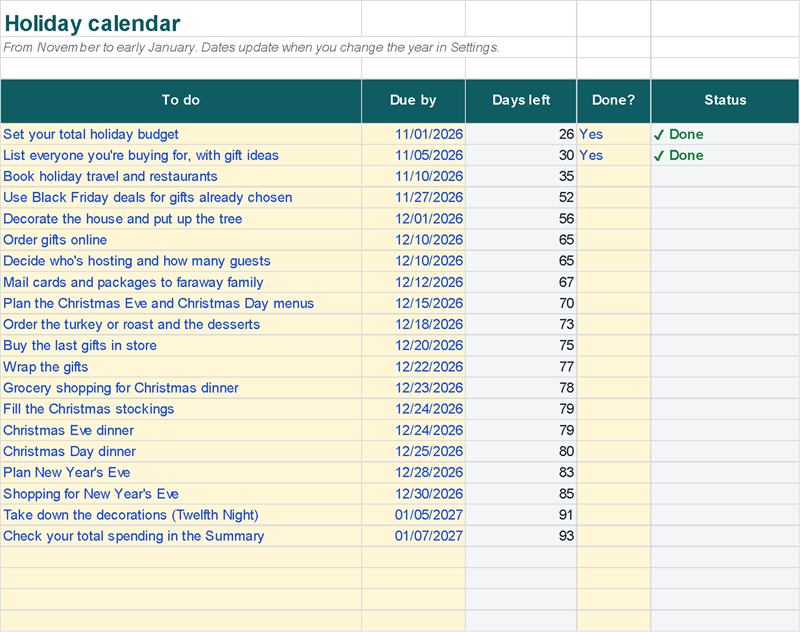
Task: Click the due date 11/01/2026
Action: click(414, 134)
